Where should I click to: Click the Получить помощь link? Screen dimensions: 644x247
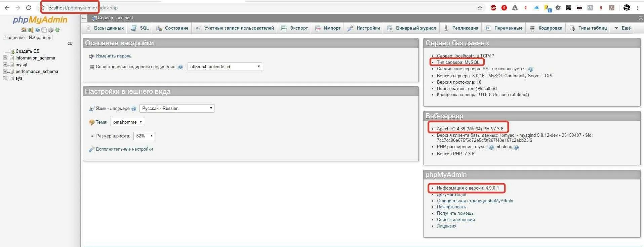coord(455,213)
